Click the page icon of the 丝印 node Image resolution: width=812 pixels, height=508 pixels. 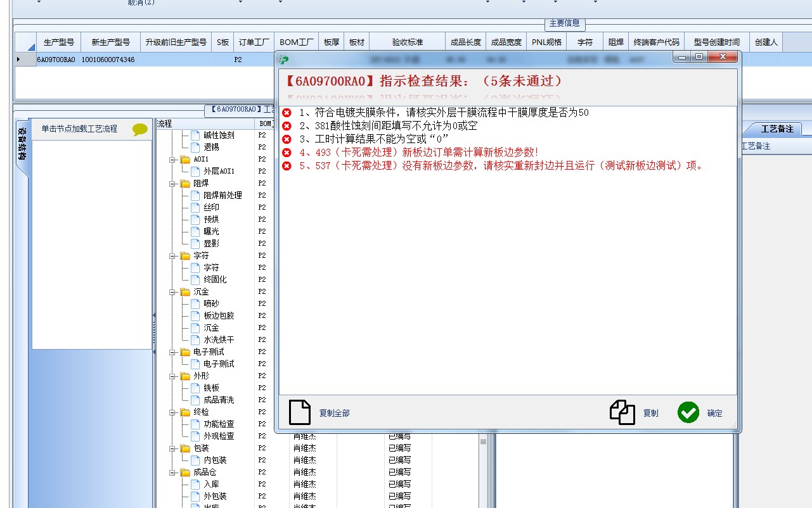[195, 207]
